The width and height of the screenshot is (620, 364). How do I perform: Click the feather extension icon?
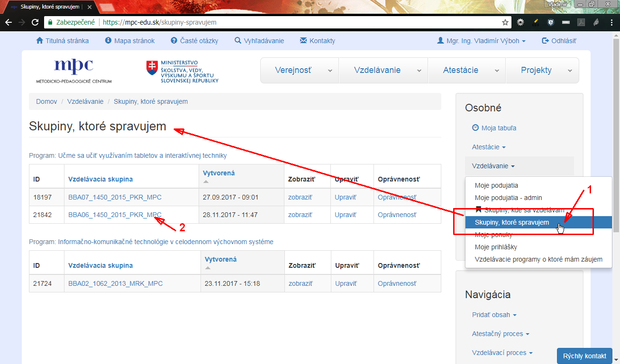(x=596, y=22)
